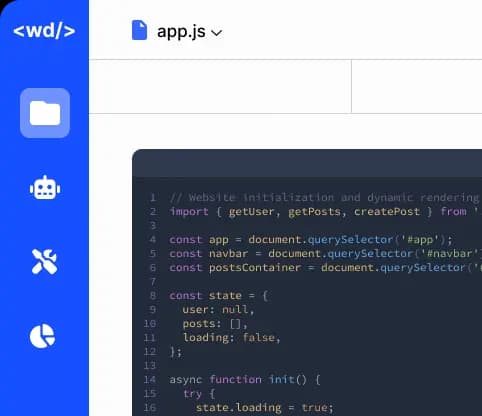Open the Files folder panel in sidebar
482x416 pixels.
[45, 113]
